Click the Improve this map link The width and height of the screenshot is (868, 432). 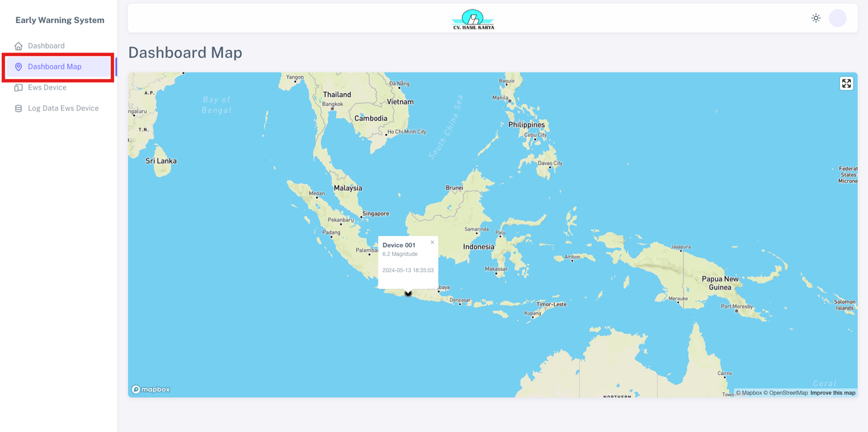coord(833,393)
